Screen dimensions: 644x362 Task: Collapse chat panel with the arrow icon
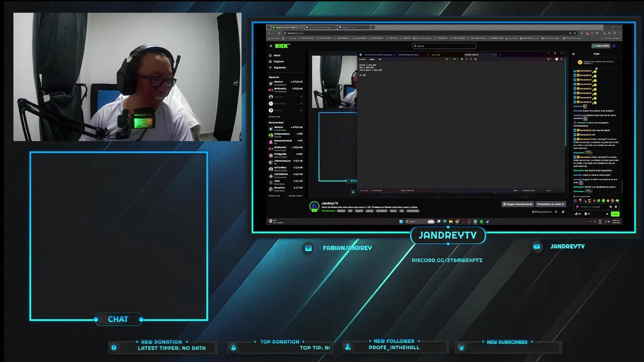click(x=574, y=54)
